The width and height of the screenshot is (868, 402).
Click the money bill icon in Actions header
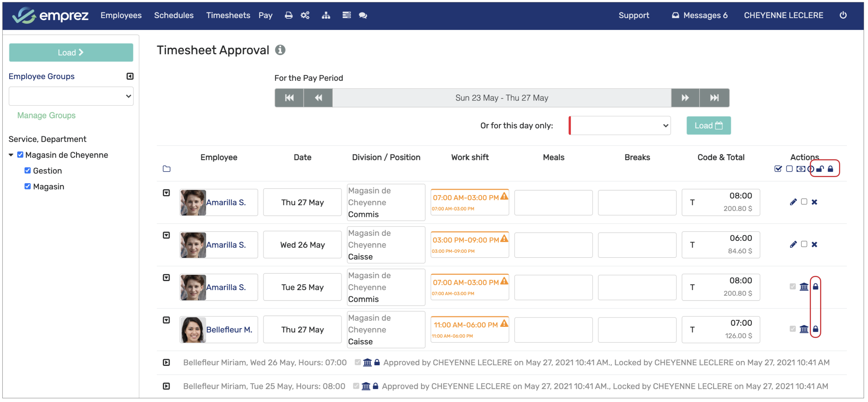coord(800,169)
